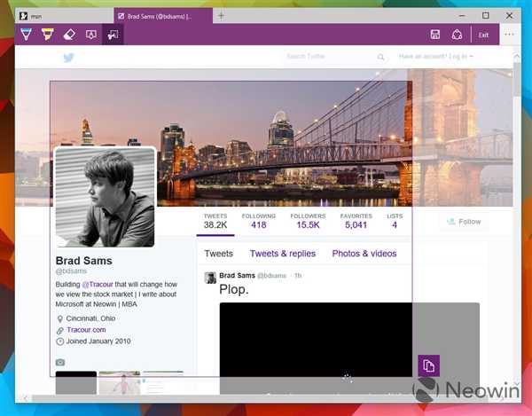Activate the typed note comment tool
532x416 pixels.
pos(90,35)
